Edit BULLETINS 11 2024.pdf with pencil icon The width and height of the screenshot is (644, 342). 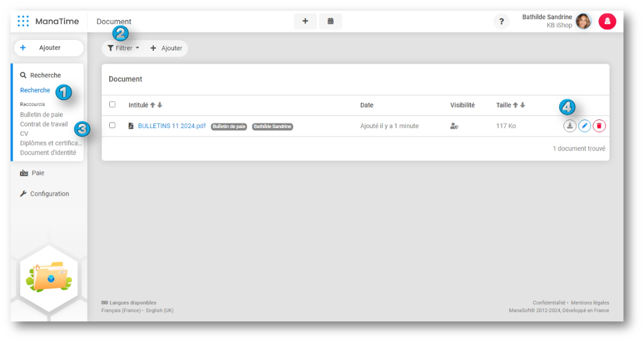point(584,126)
